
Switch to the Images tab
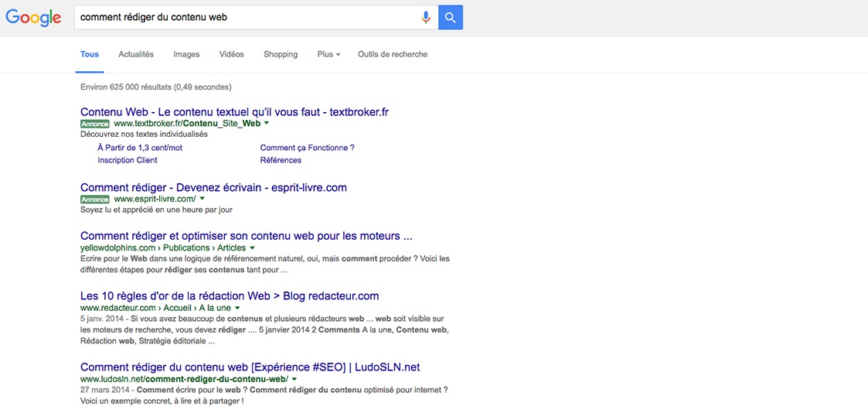click(x=186, y=54)
